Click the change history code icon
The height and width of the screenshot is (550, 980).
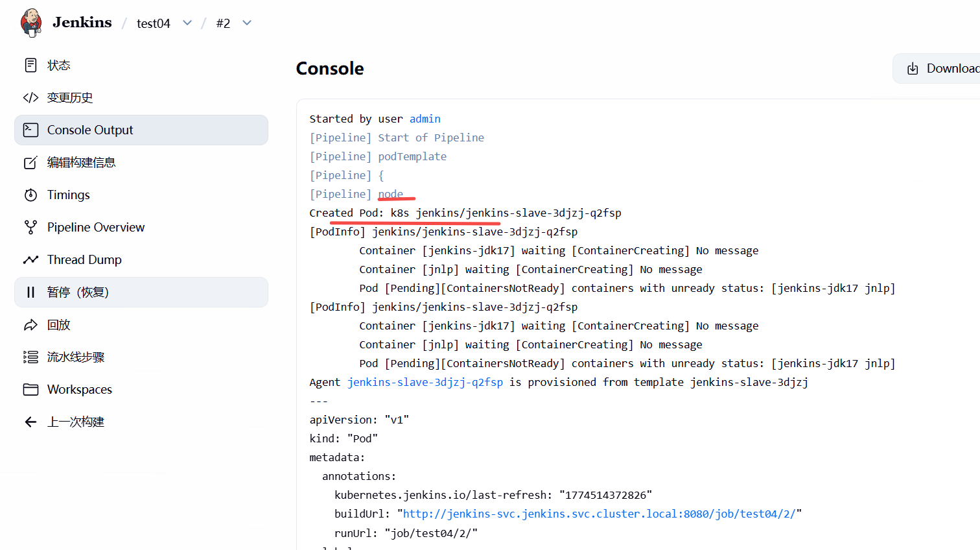point(30,97)
